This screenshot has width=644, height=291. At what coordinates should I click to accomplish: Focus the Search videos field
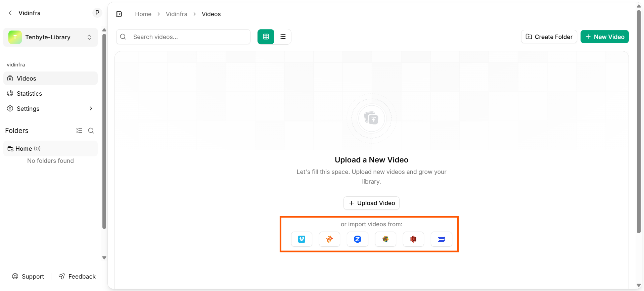click(x=183, y=37)
